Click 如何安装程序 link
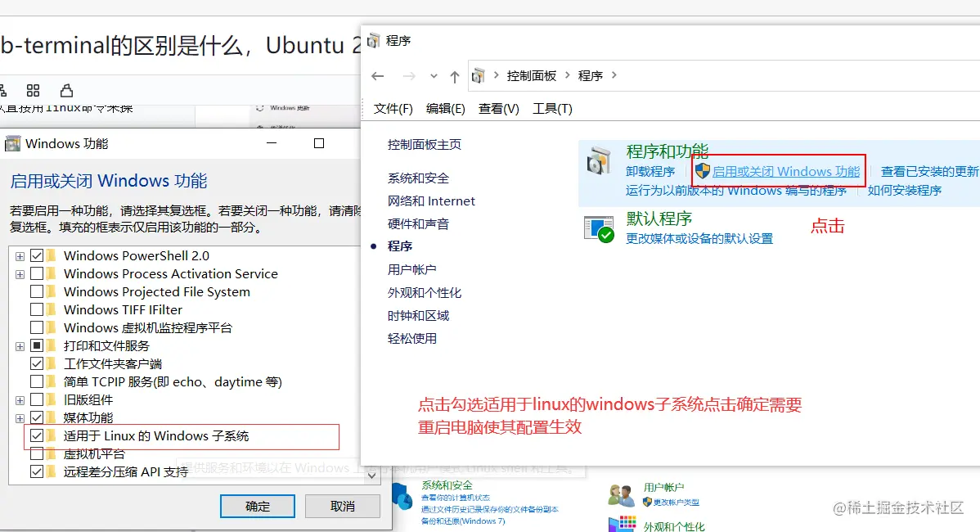Viewport: 980px width, 532px height. click(x=905, y=190)
